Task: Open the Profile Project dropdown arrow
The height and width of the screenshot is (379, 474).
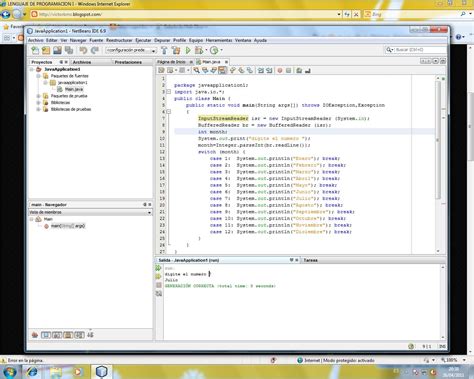Action: [221, 50]
